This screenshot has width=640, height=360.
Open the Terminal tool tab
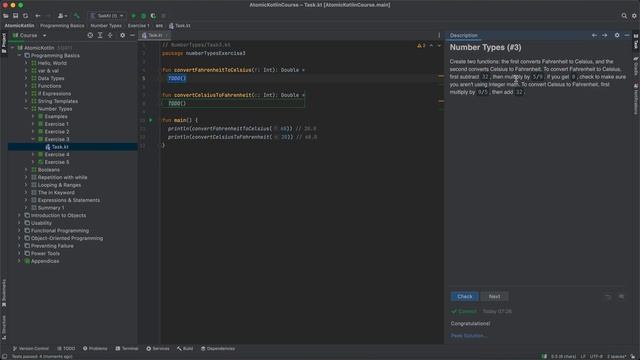click(127, 349)
